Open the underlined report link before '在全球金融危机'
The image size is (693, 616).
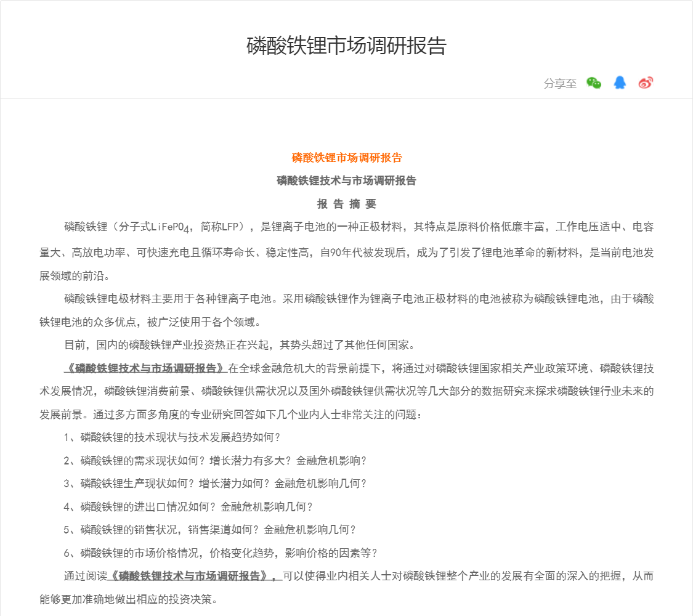tap(146, 368)
